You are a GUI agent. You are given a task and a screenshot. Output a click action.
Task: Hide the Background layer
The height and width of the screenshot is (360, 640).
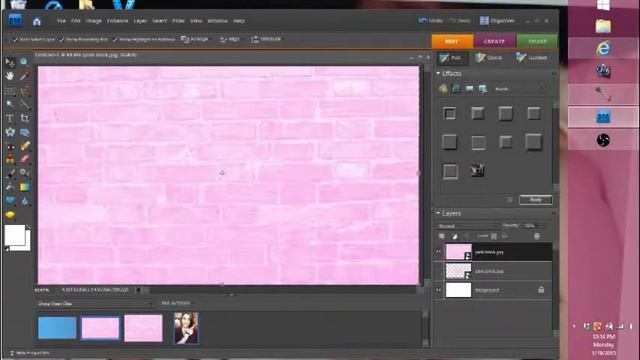pyautogui.click(x=438, y=290)
